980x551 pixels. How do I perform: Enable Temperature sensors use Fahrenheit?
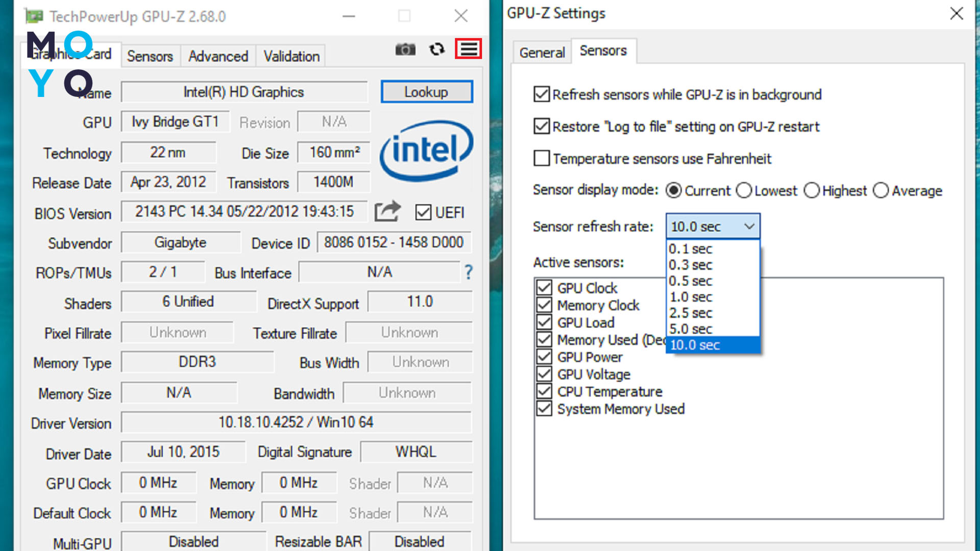click(x=542, y=159)
